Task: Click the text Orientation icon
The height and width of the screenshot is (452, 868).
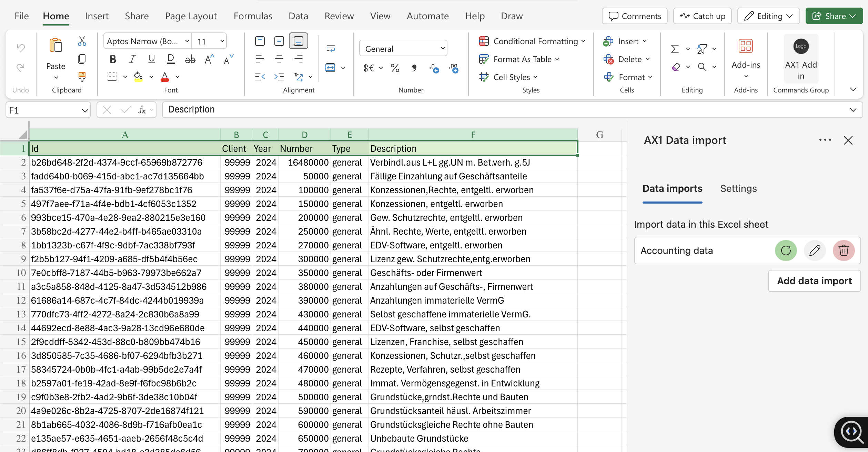Action: (x=299, y=77)
